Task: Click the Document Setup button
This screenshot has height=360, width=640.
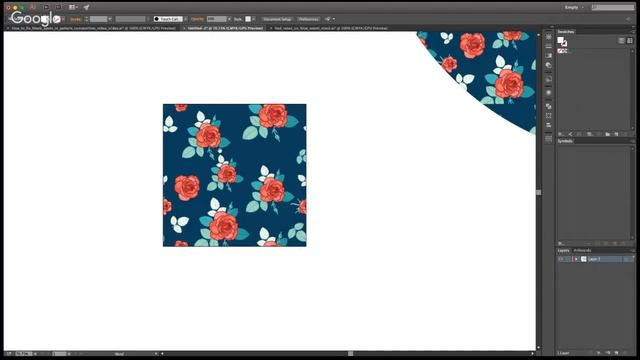Action: [277, 19]
